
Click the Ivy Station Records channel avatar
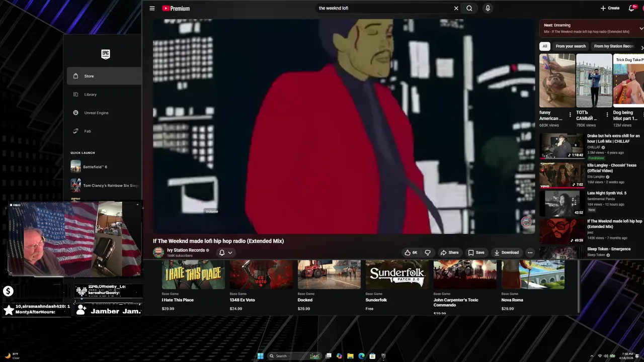point(158,252)
